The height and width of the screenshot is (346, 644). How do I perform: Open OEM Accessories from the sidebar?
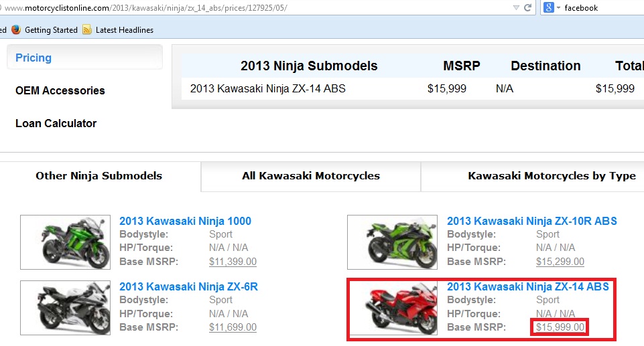click(x=60, y=90)
